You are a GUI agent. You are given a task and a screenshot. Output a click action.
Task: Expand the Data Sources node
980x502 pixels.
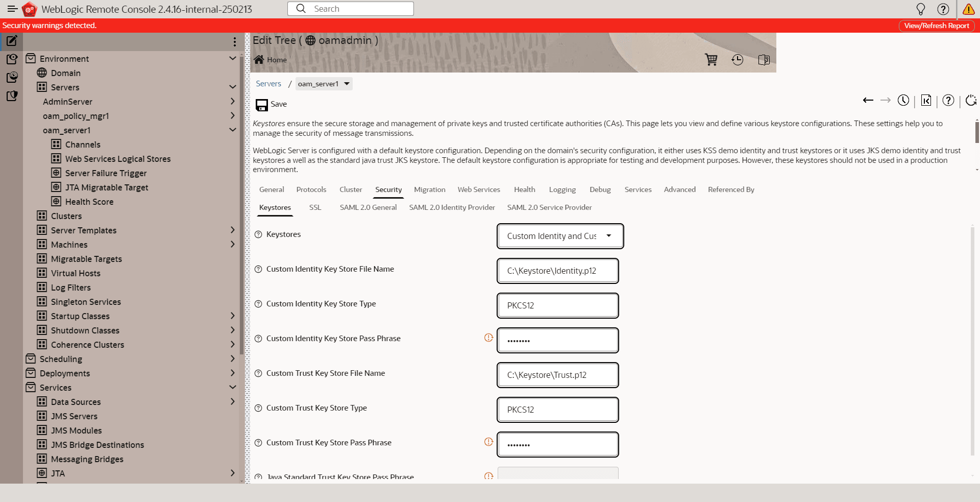233,401
